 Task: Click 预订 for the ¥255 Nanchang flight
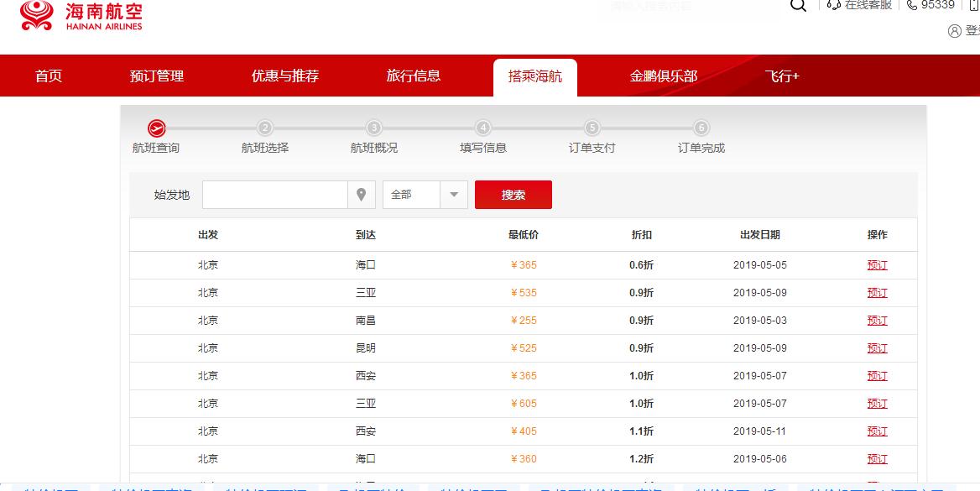click(877, 321)
